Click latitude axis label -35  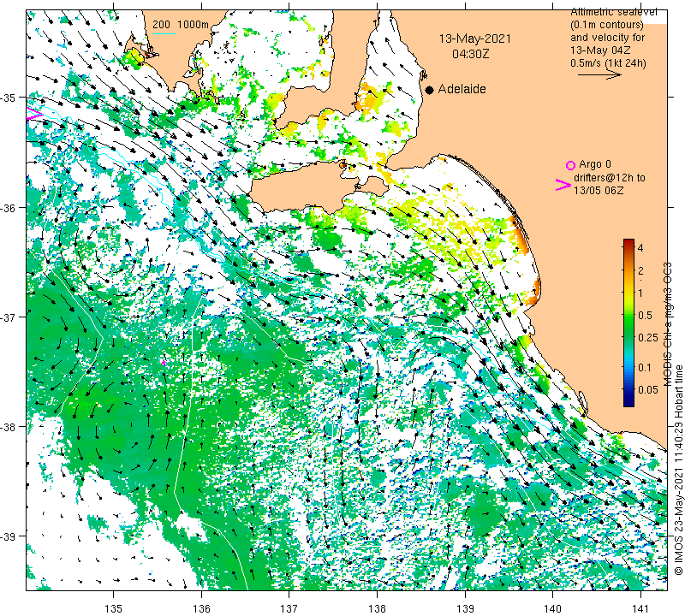(9, 98)
